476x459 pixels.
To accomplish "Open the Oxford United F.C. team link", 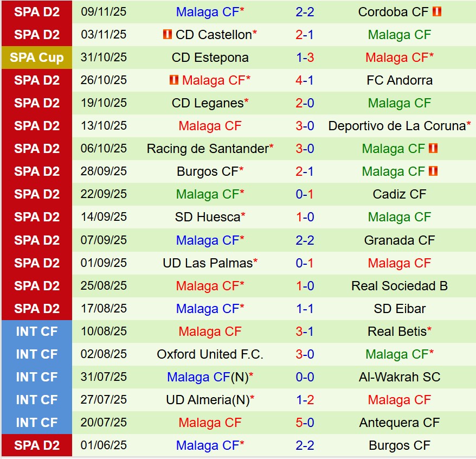I will point(210,354).
